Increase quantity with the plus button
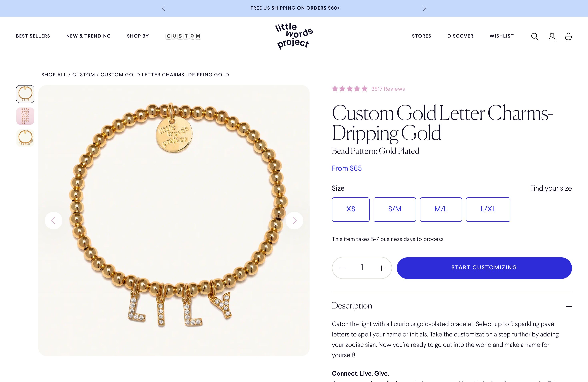Viewport: 588px width, 382px height. pos(381,268)
